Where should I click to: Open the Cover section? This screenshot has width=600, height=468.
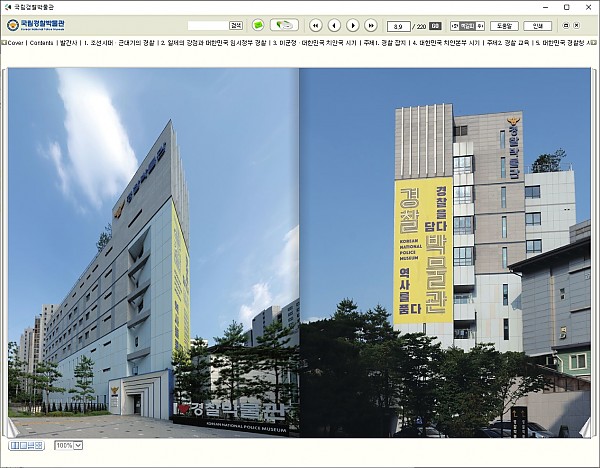coord(15,43)
